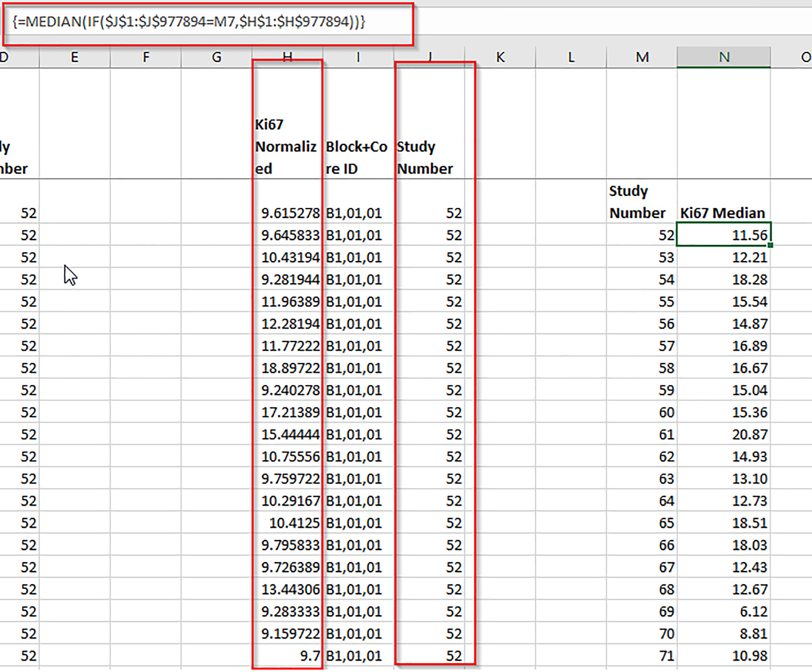Select the Ki67 Median cell showing 11.56

coord(723,235)
